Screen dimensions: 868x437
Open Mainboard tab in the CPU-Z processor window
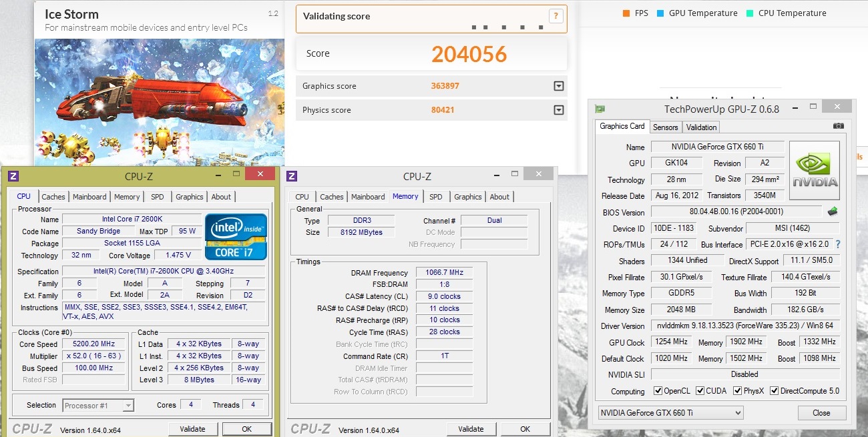(89, 197)
